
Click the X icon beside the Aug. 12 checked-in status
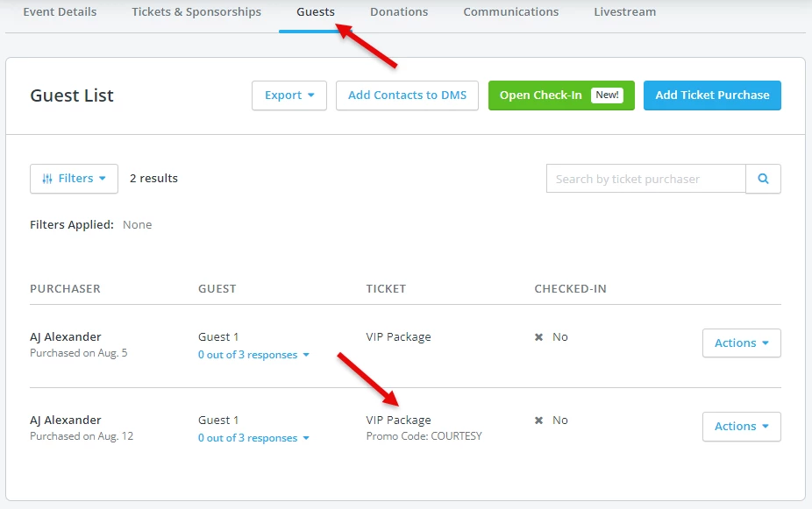[x=540, y=420]
